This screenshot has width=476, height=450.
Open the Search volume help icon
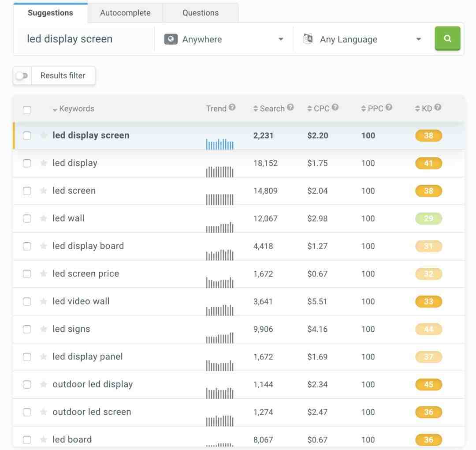[x=290, y=108]
